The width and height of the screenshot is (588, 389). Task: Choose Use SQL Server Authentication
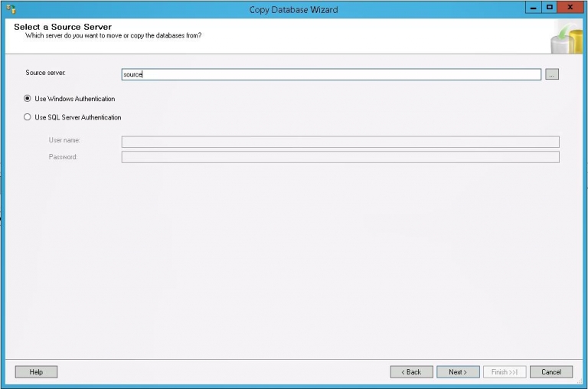(28, 118)
